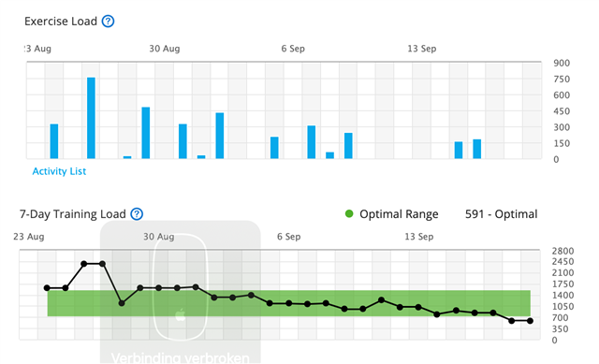Viewport: 599px width, 364px height.
Task: Select the rightmost blue exercise load bar
Action: point(476,149)
